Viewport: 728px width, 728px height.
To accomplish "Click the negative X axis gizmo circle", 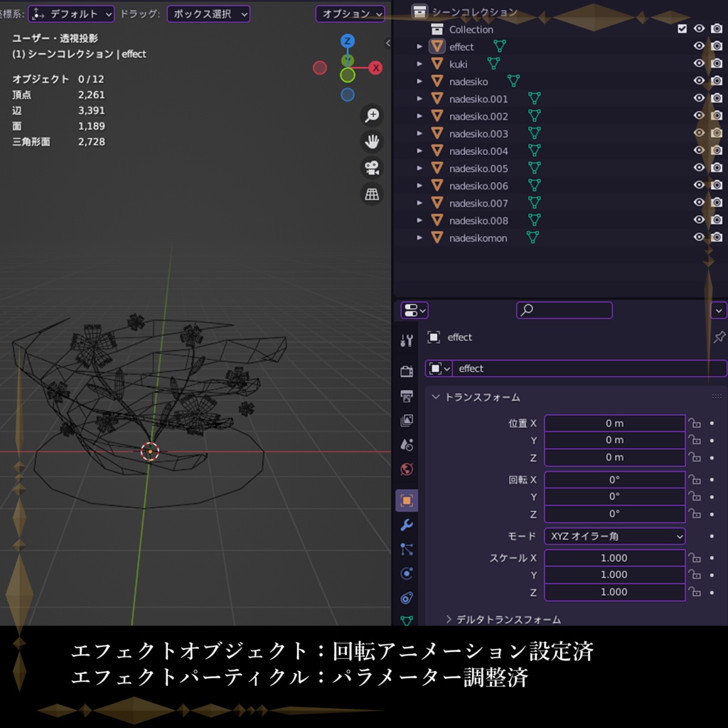I will (319, 68).
